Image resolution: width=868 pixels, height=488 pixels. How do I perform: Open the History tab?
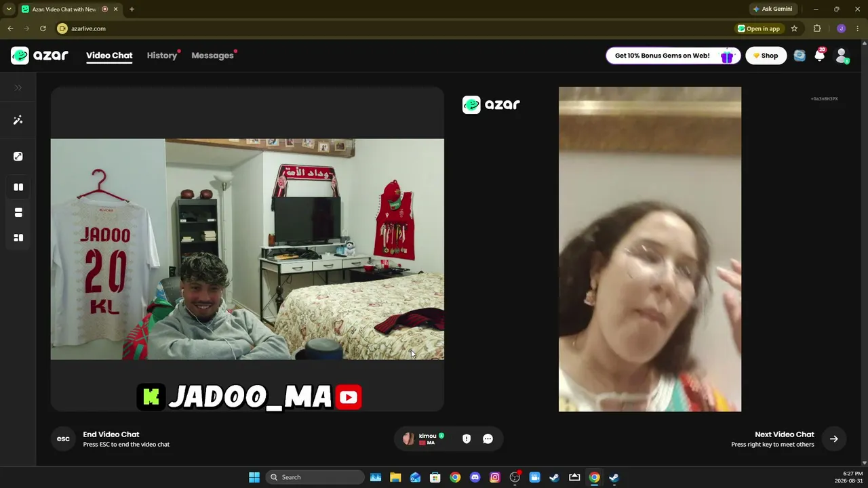[x=162, y=56]
